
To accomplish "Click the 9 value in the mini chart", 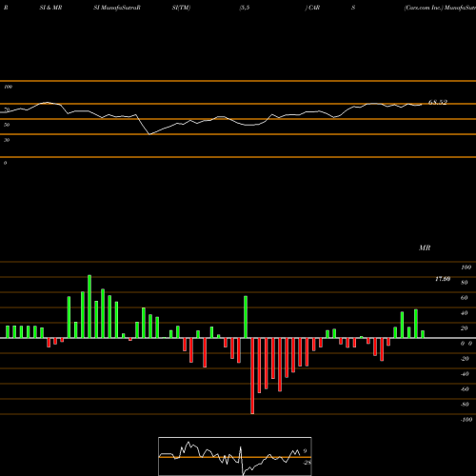I will point(305,451).
